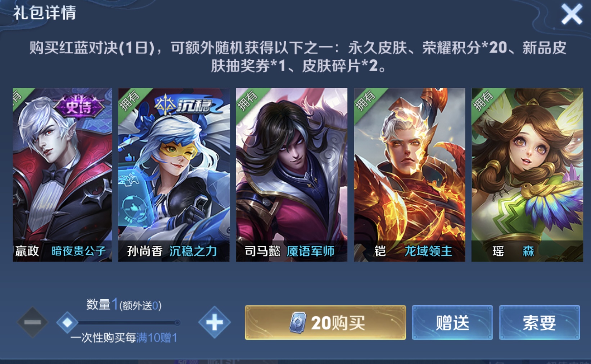This screenshot has width=591, height=364.
Task: Click the 20购买 gold purchase button
Action: click(325, 322)
